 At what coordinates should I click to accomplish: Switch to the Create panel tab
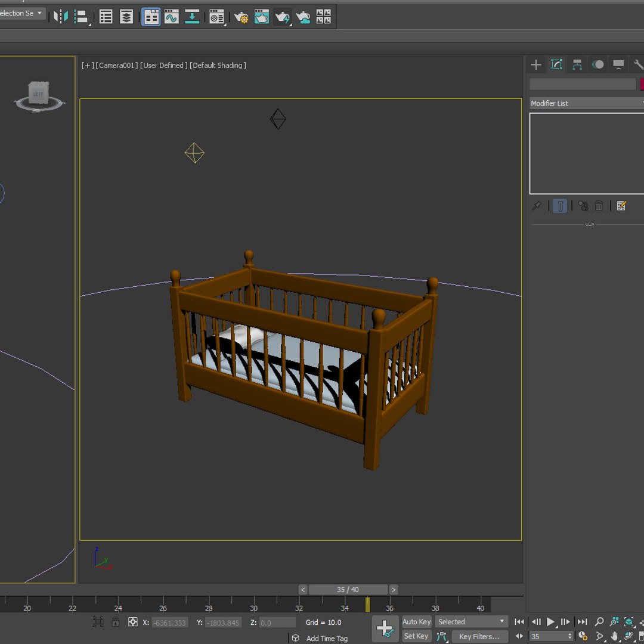[x=536, y=64]
